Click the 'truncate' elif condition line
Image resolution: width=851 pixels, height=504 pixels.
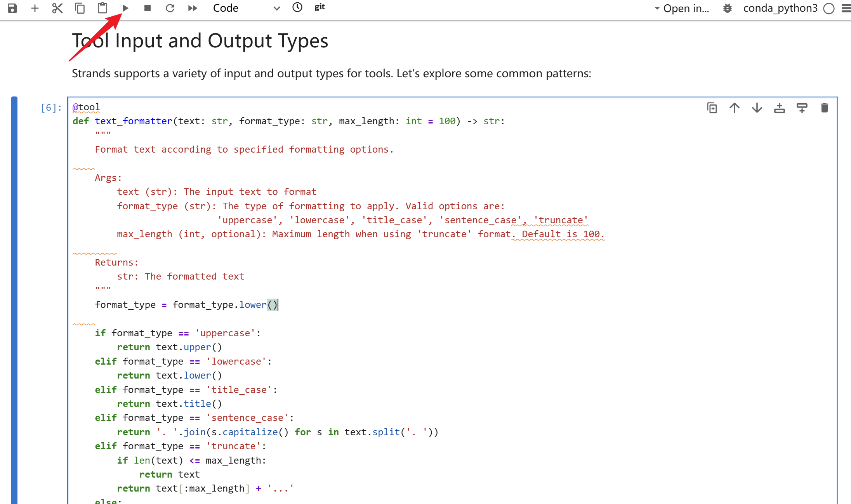pyautogui.click(x=181, y=446)
